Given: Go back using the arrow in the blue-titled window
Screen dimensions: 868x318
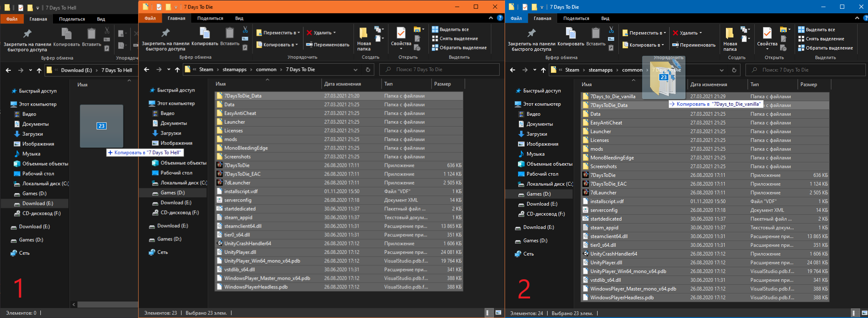Looking at the screenshot, I should (513, 70).
